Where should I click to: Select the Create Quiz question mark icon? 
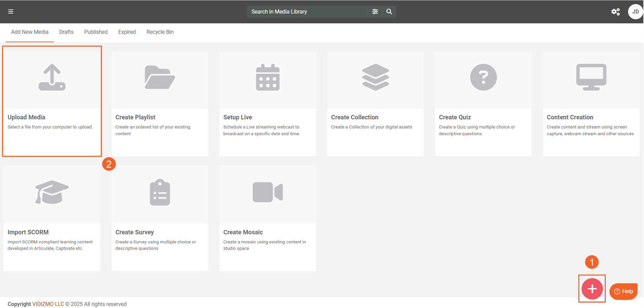[x=483, y=77]
